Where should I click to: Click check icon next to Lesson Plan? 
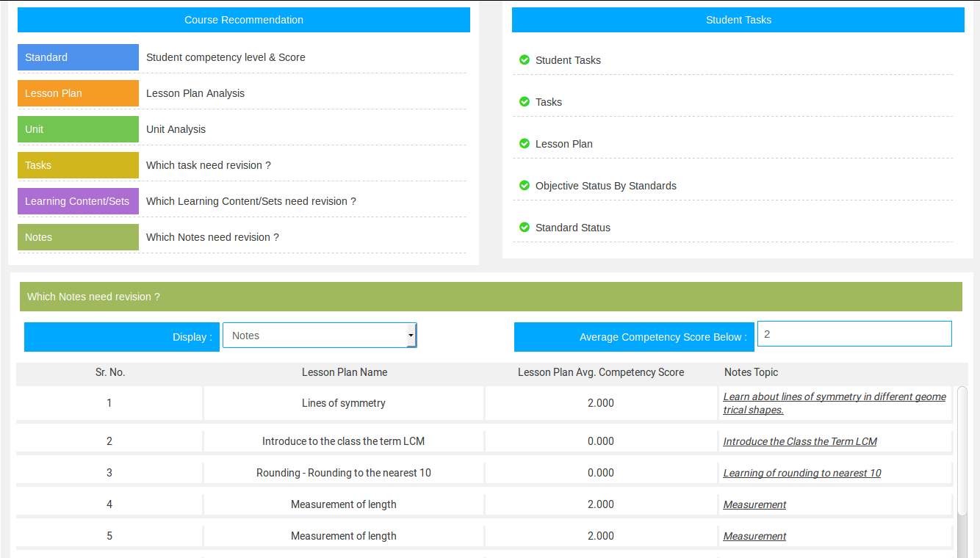coord(525,144)
